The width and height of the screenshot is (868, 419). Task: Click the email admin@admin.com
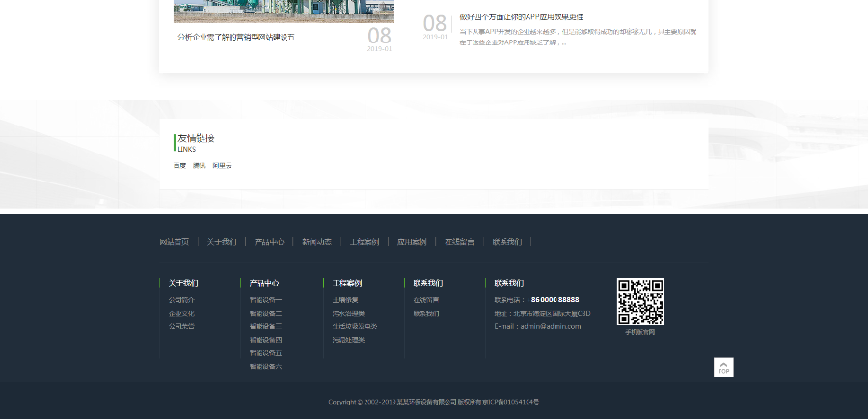[x=551, y=326]
